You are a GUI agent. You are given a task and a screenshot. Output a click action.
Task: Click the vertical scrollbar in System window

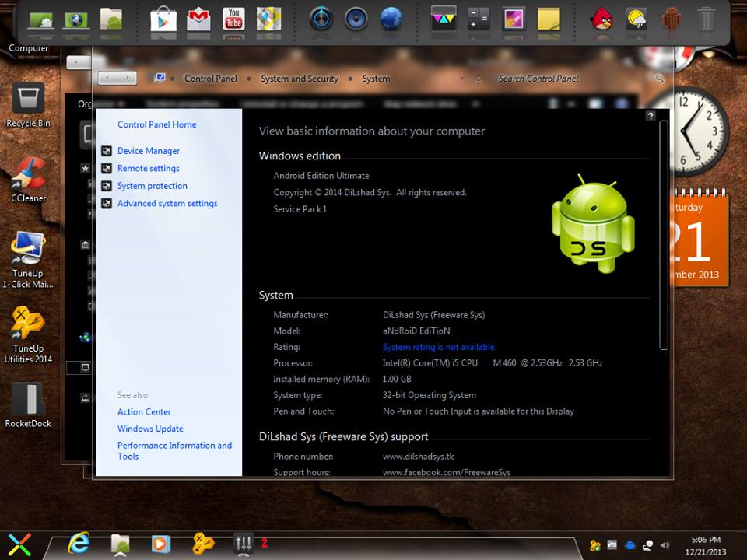[x=663, y=235]
